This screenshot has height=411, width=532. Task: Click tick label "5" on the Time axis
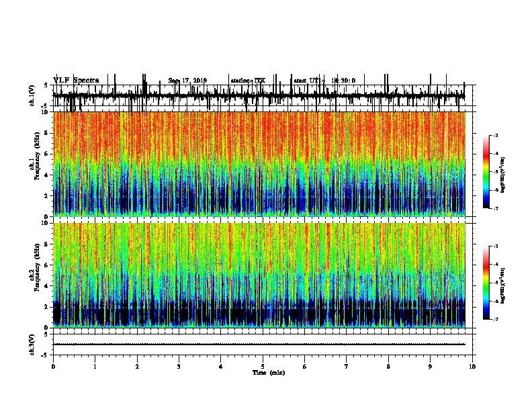tap(263, 367)
